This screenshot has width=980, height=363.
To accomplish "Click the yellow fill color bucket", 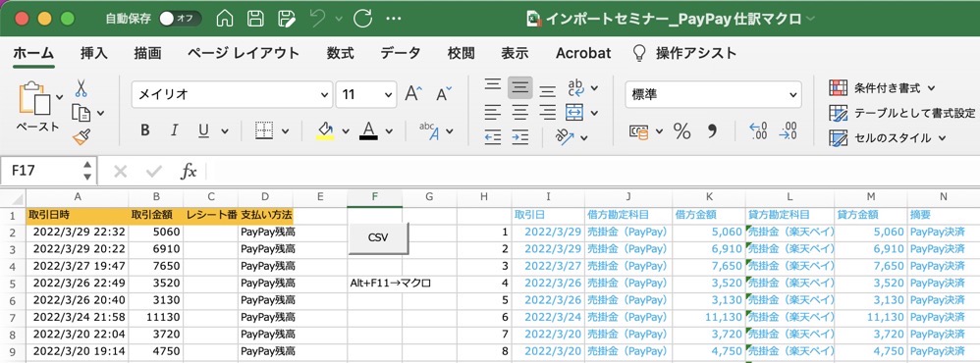I will pyautogui.click(x=325, y=130).
